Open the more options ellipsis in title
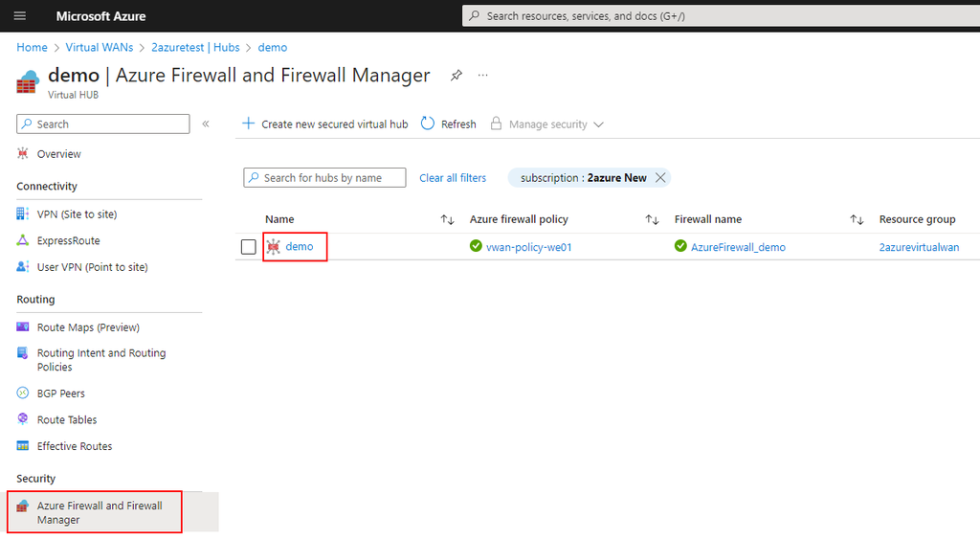This screenshot has height=540, width=980. (482, 75)
